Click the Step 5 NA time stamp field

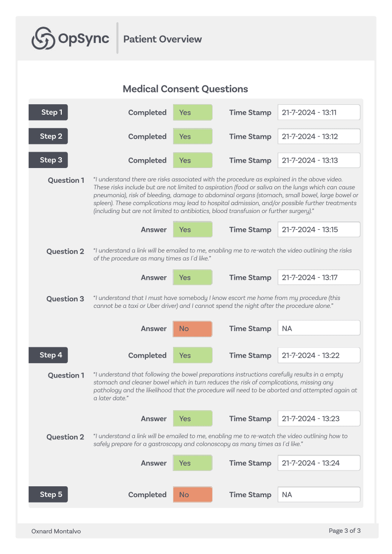[x=319, y=495]
